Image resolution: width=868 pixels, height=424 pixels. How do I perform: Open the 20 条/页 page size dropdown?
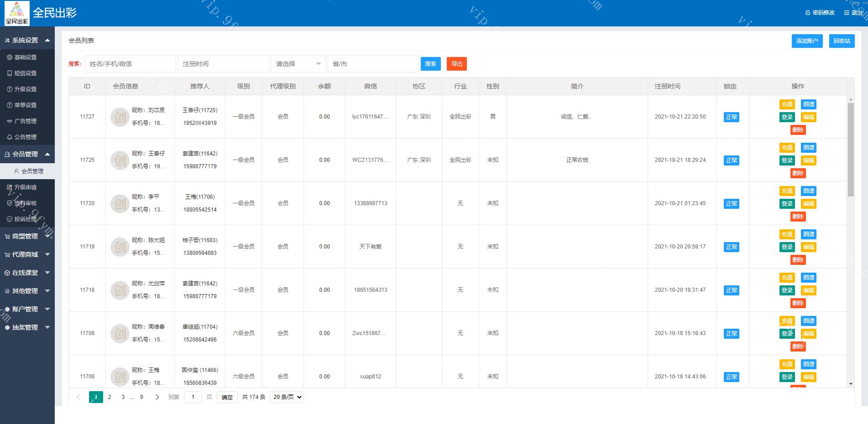click(x=287, y=397)
